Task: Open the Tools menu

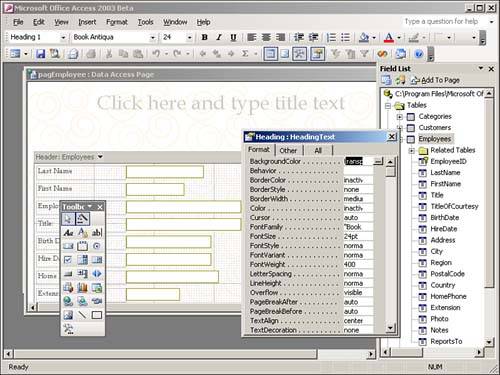Action: (145, 22)
